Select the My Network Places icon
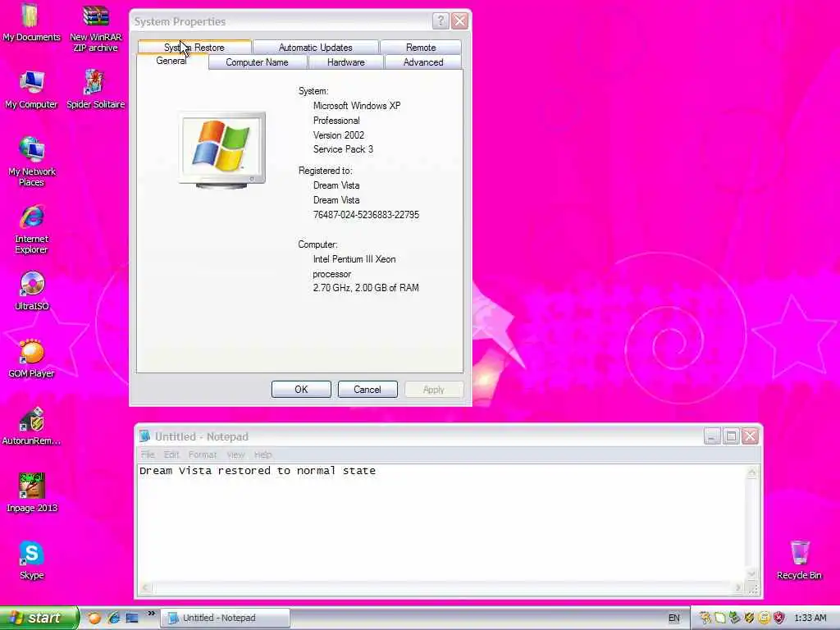Screen dimensions: 840x630 [x=32, y=162]
